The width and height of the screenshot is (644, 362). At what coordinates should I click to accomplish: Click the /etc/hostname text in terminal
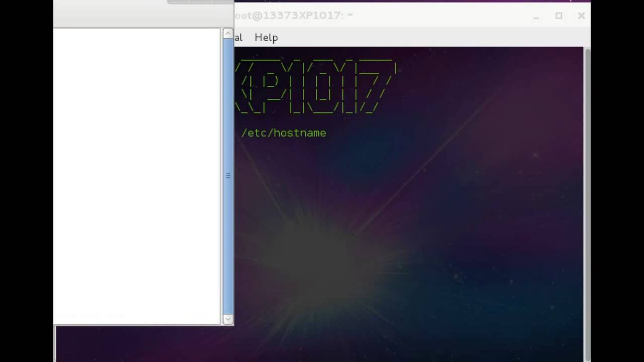284,133
